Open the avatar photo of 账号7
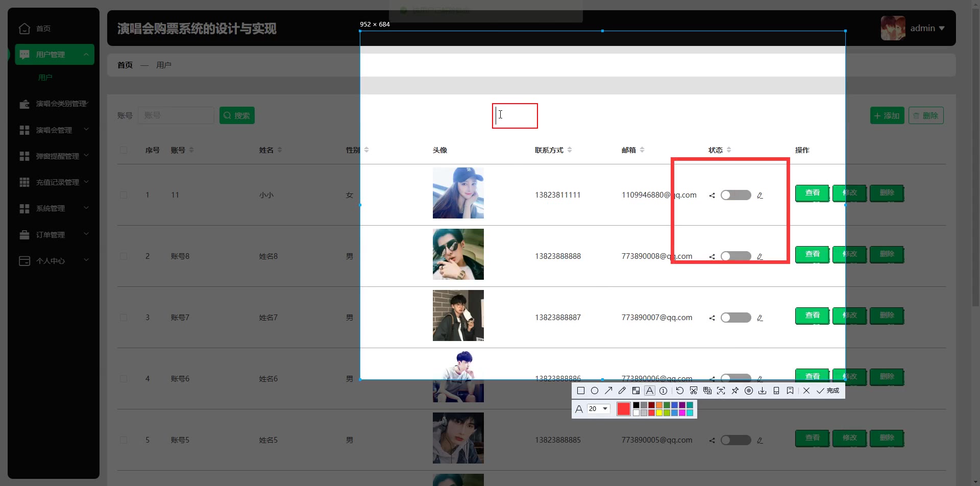The image size is (980, 486). click(458, 315)
